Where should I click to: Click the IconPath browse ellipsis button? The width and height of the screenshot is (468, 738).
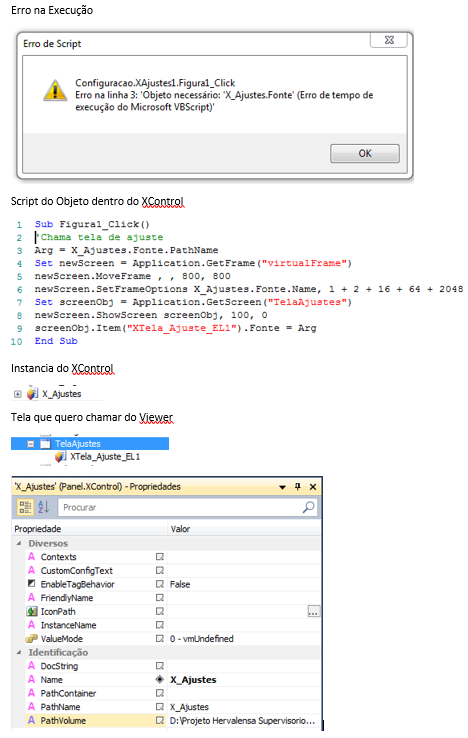point(313,611)
